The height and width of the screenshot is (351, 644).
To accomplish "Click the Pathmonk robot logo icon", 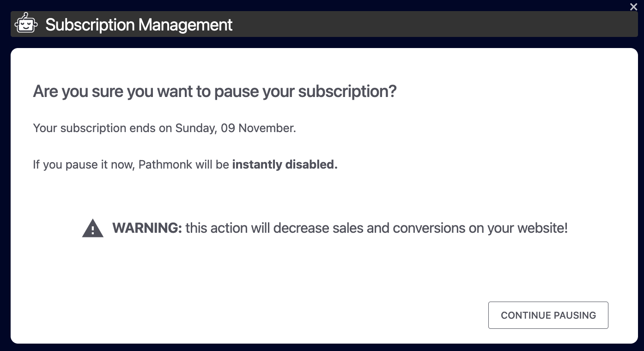I will [26, 24].
